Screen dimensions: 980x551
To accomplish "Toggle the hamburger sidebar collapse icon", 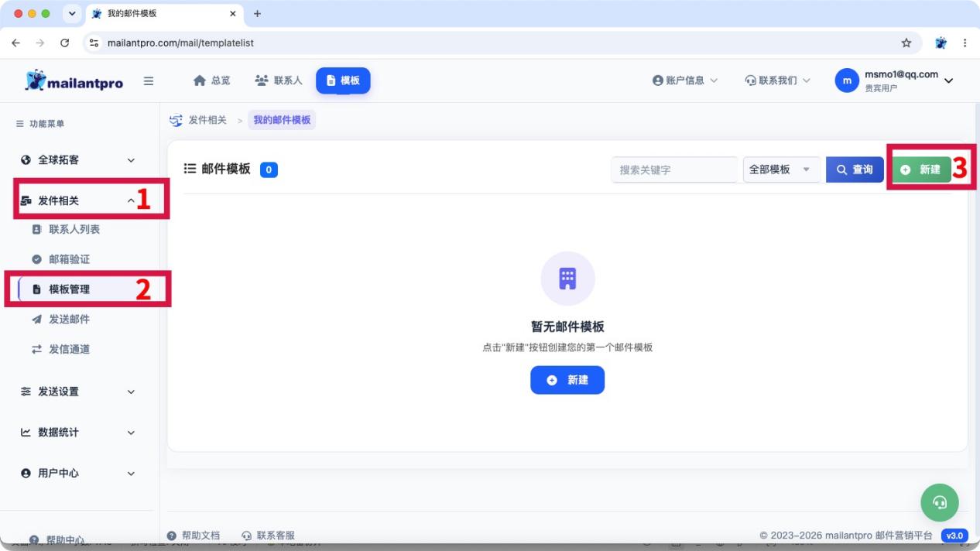I will pos(149,80).
